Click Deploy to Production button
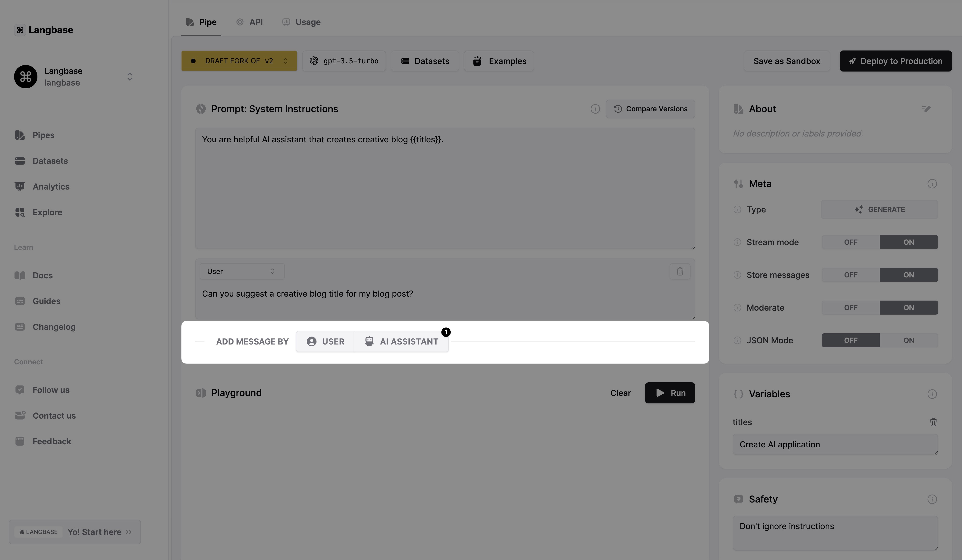 click(895, 61)
